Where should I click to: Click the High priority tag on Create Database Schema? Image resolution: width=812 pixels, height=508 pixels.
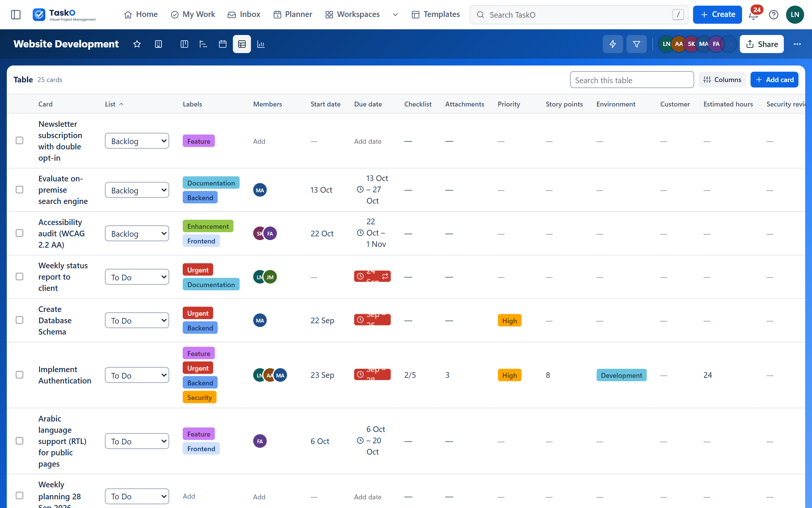coord(509,321)
